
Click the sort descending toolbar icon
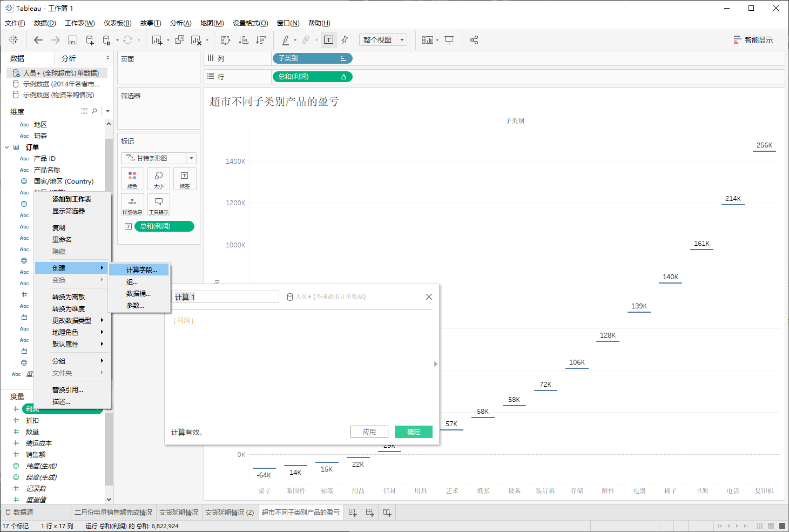[261, 40]
